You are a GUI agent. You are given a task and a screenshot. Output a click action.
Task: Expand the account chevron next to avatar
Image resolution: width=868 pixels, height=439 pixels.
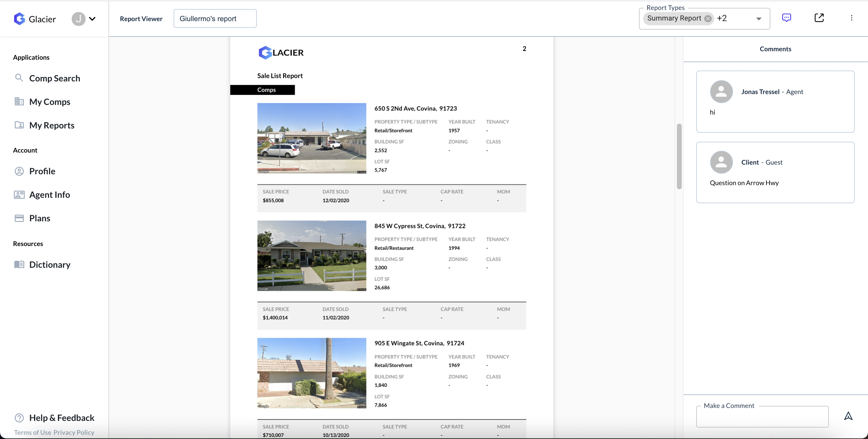coord(92,19)
